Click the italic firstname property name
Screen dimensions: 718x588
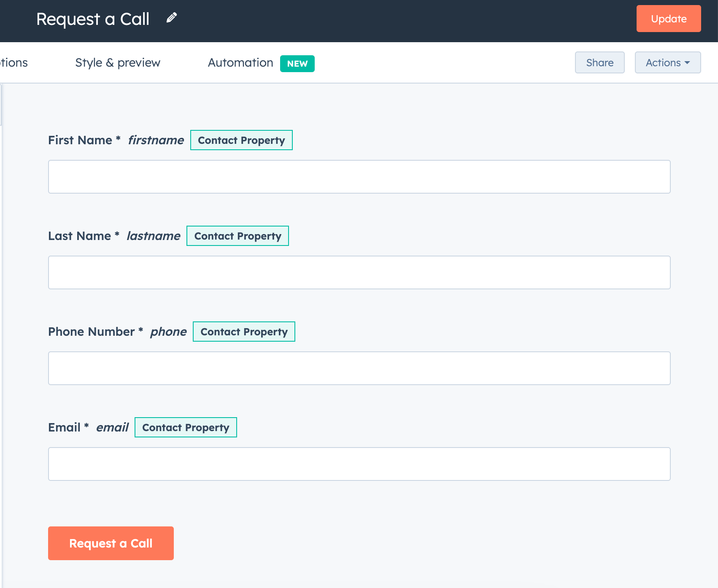tap(156, 140)
